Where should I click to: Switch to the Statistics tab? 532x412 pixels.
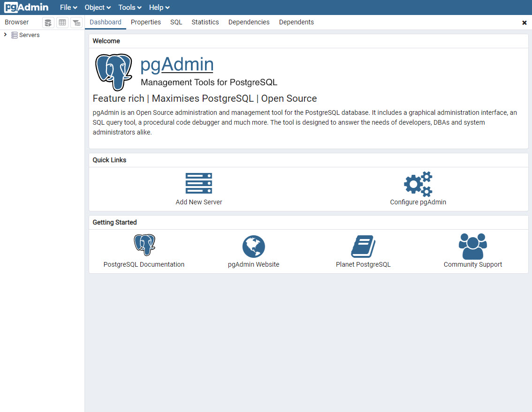click(x=205, y=22)
